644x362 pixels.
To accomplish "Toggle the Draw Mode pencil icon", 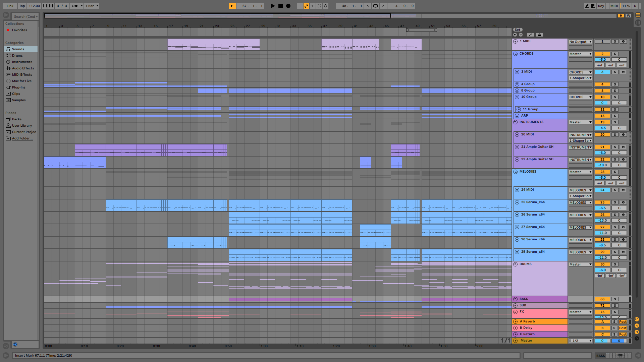I will [587, 6].
